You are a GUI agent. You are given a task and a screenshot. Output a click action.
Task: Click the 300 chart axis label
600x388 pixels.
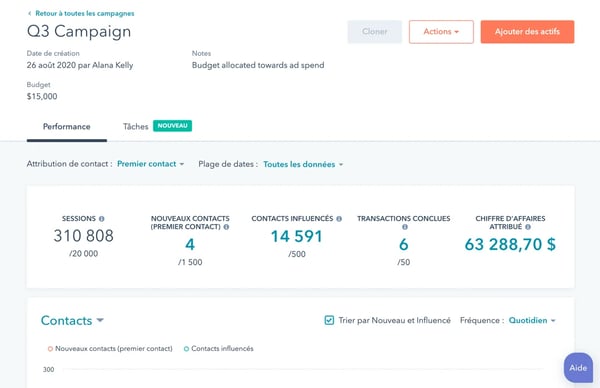[x=49, y=370]
